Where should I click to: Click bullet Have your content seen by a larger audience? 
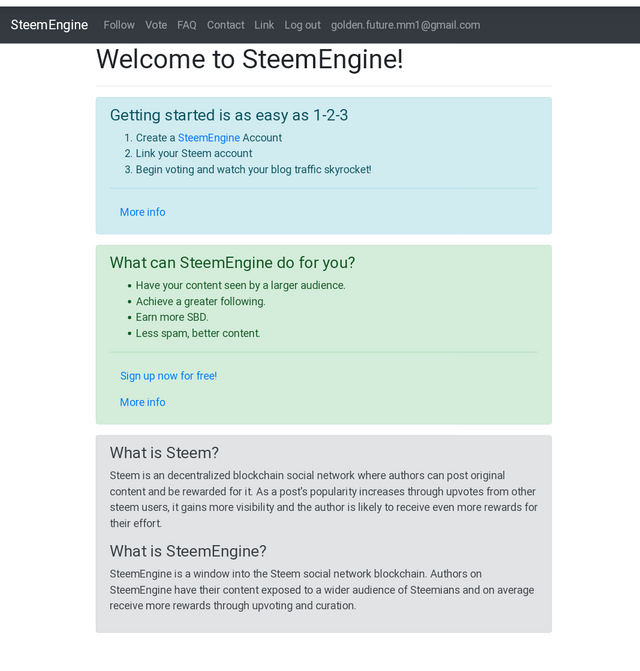240,285
